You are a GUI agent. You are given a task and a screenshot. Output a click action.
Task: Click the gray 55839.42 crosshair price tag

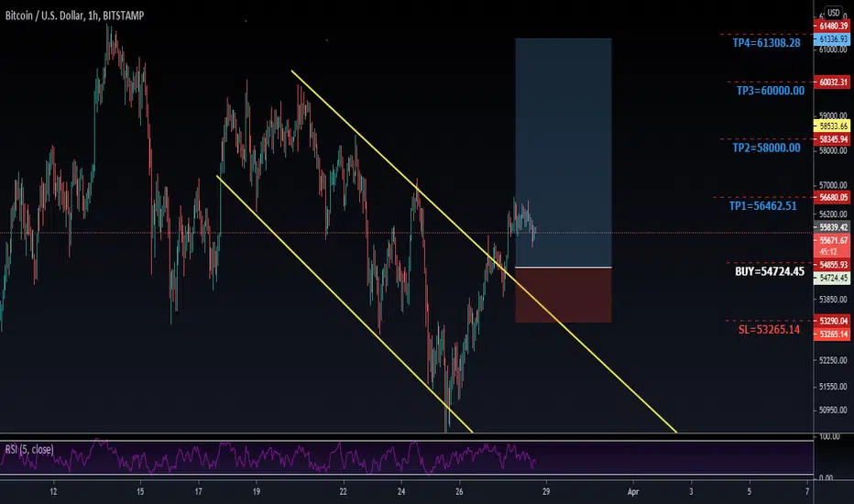832,227
